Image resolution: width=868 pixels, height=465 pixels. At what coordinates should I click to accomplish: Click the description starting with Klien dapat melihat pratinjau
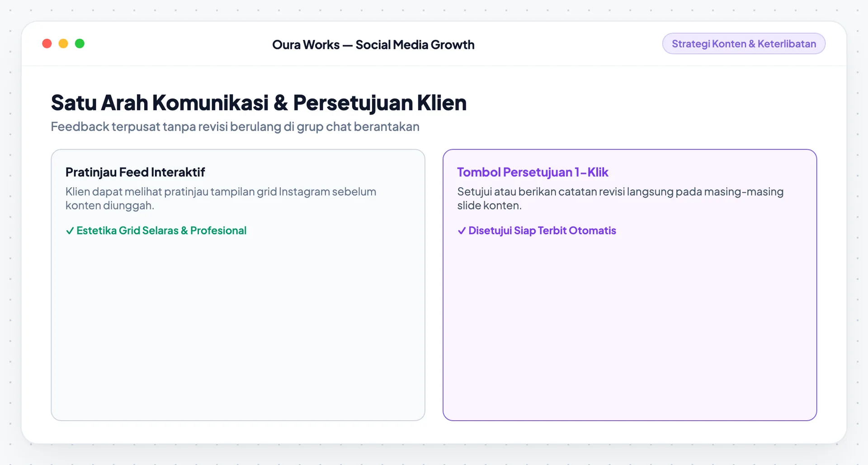[x=221, y=199]
